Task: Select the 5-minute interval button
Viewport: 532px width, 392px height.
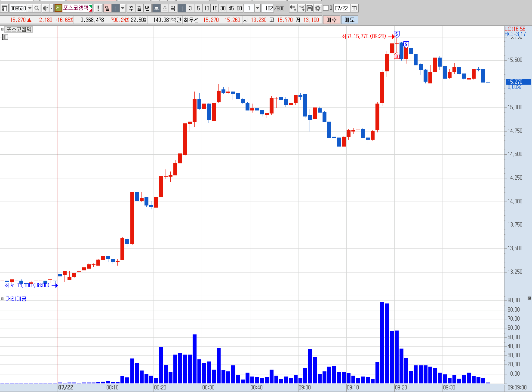Action: click(198, 8)
